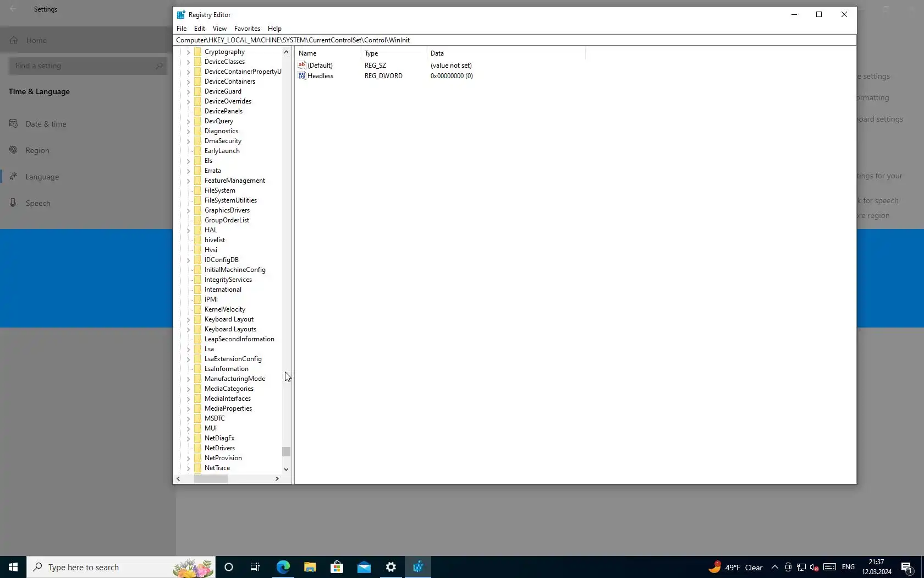Screen dimensions: 924x578
Task: Click Find a setting search box
Action: (x=88, y=66)
